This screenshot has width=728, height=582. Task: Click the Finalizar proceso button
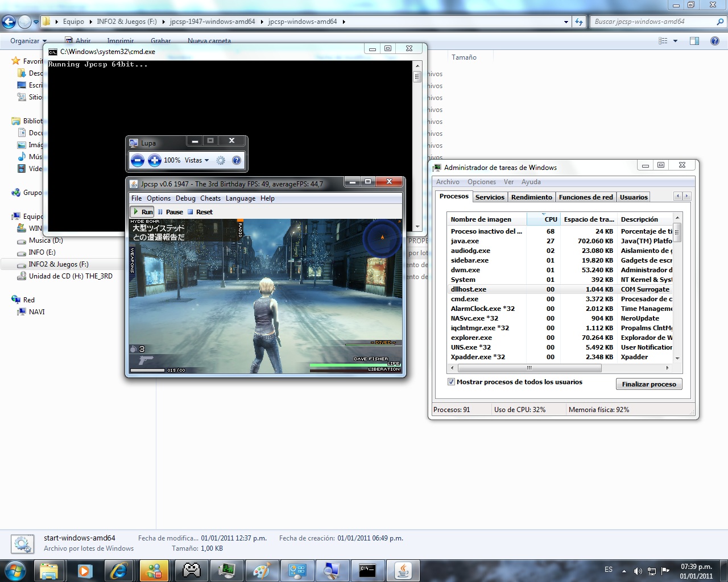(x=649, y=384)
